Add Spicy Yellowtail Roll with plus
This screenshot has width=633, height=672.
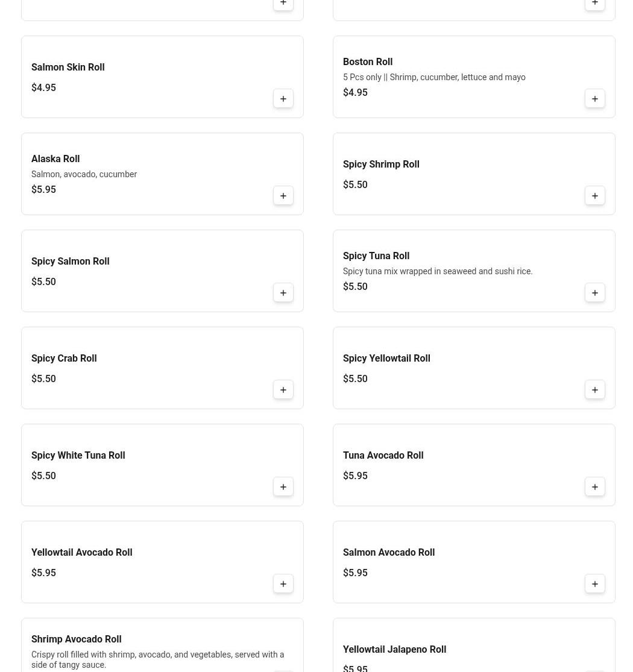tap(595, 390)
